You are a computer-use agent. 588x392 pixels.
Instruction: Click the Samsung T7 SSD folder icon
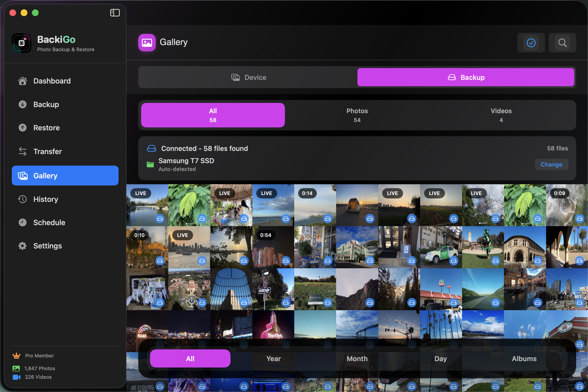(150, 164)
